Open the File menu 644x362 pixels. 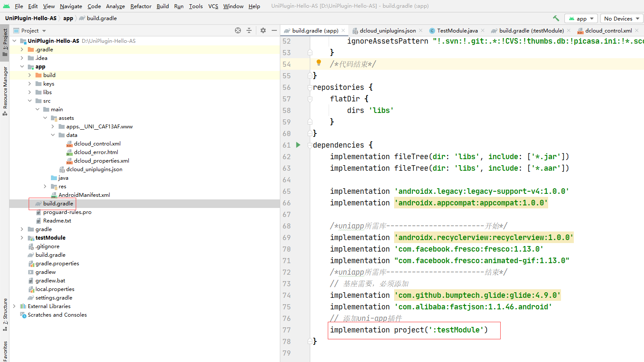click(19, 6)
